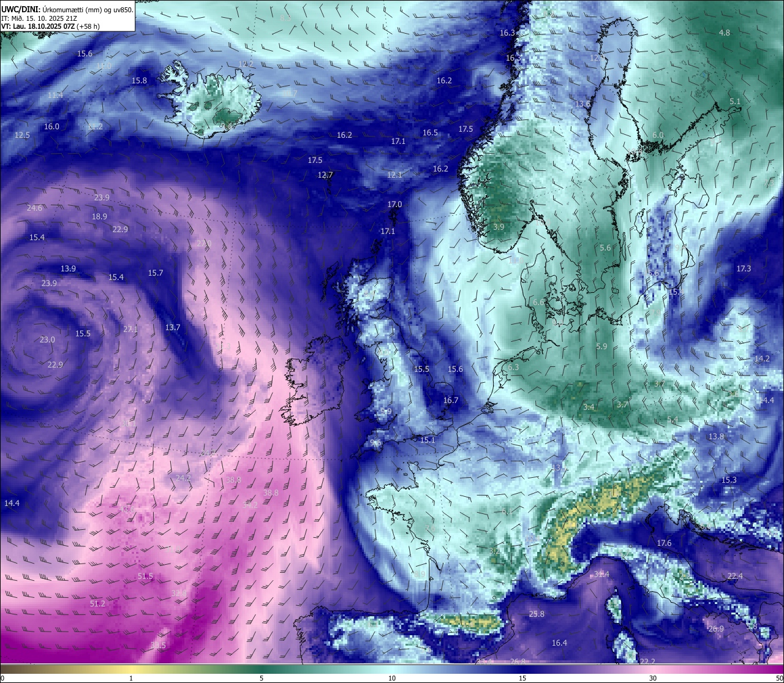Click the map value 13.7
This screenshot has height=683, width=784.
tap(173, 328)
